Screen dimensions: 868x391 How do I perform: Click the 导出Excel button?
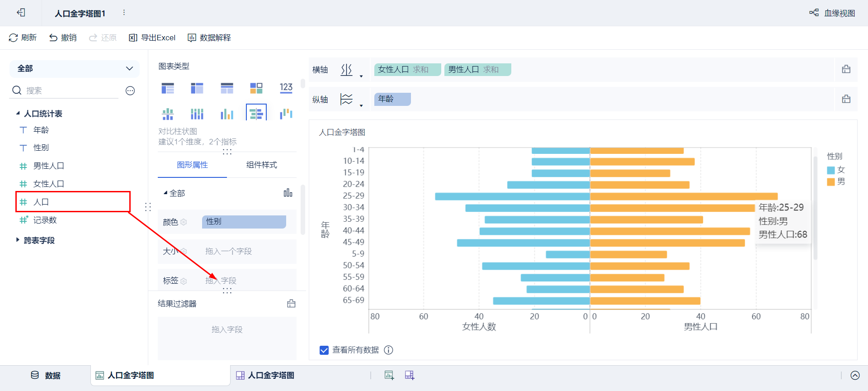pyautogui.click(x=152, y=38)
